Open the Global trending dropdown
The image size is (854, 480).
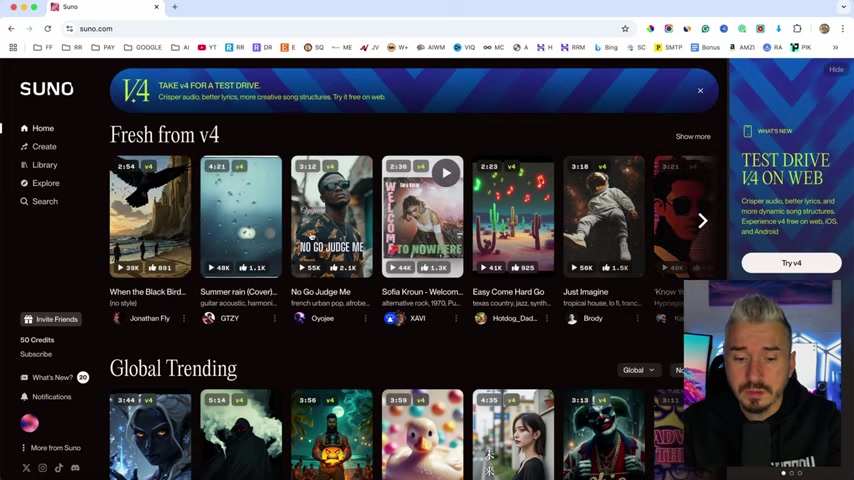[x=638, y=370]
